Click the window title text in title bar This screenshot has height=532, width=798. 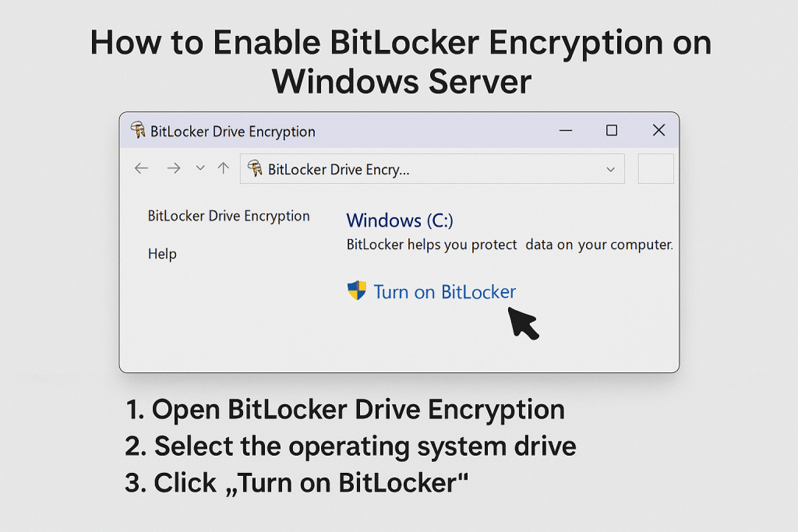[x=233, y=131]
